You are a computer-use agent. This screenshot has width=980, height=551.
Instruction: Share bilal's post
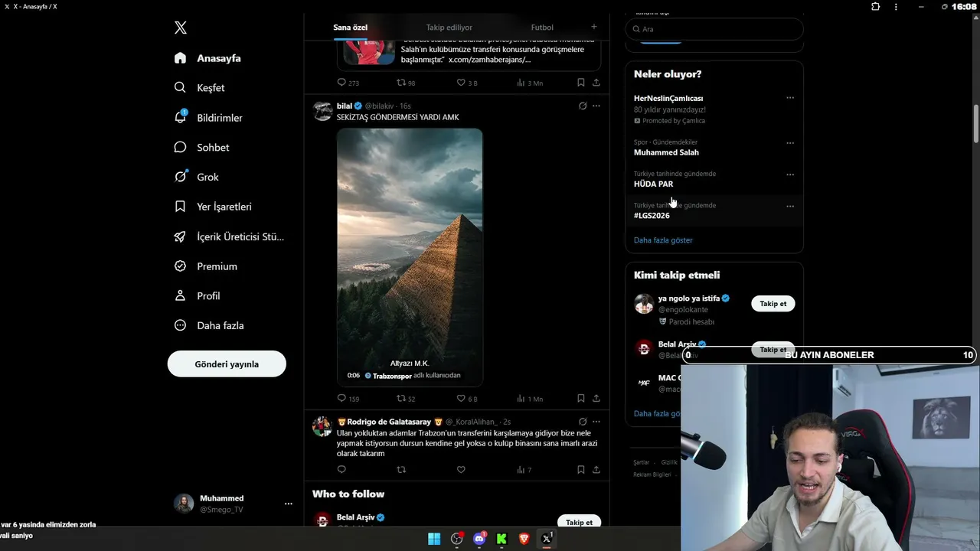[x=596, y=399]
